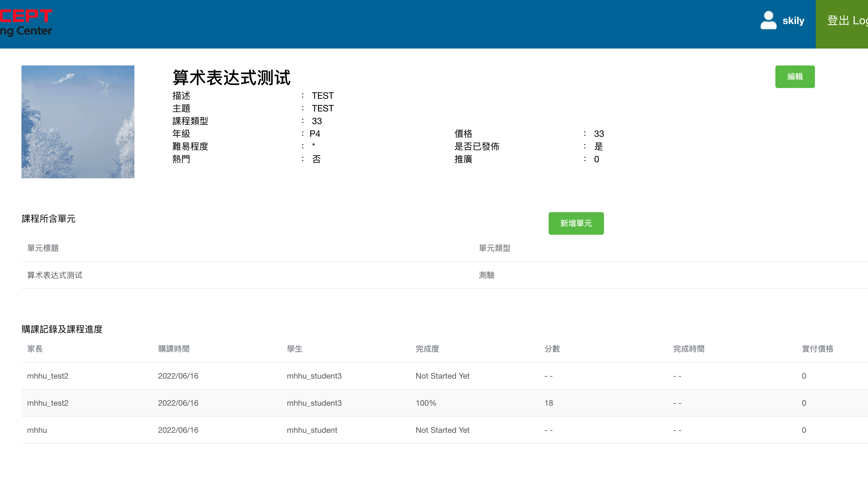Select parent mhhu_test2 in the 100% row
The height and width of the screenshot is (483, 868).
tap(48, 403)
